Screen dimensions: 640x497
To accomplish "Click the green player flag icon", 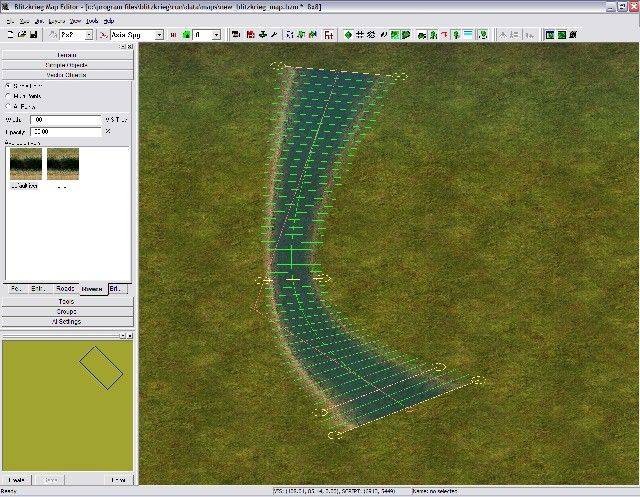I will click(185, 34).
